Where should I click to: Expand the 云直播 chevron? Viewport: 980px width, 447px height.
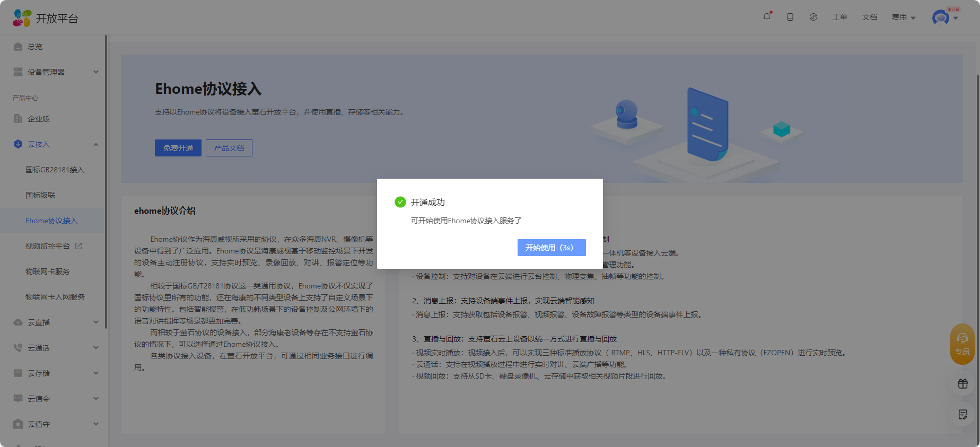[96, 322]
